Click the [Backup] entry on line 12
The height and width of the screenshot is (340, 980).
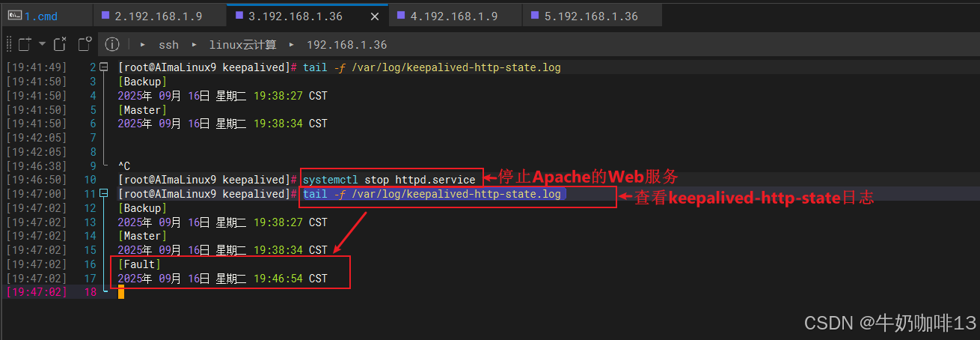pos(142,208)
